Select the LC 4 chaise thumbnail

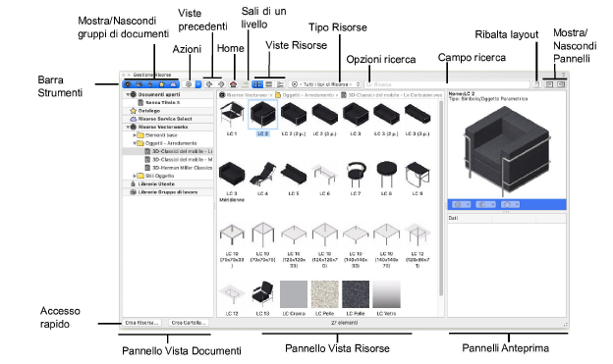[x=262, y=175]
